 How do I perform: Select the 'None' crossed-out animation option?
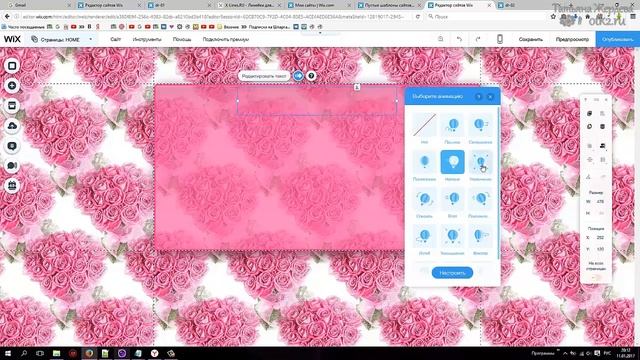coord(424,125)
